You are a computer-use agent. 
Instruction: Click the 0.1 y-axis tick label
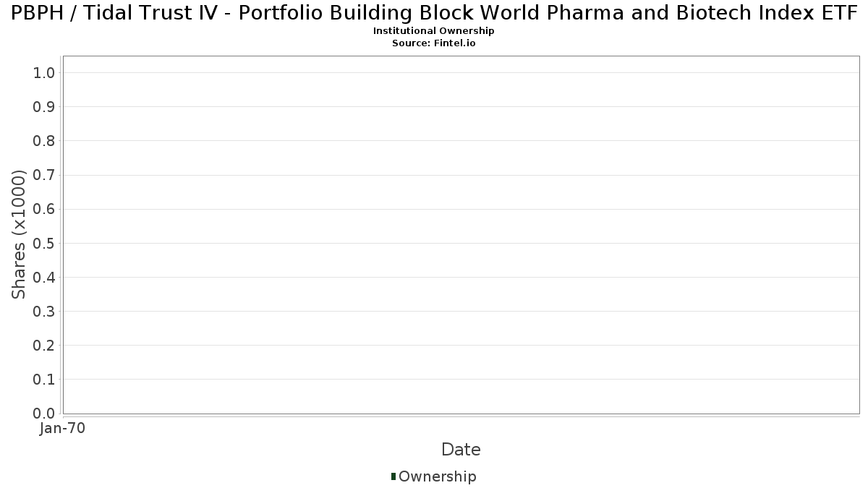coord(44,380)
